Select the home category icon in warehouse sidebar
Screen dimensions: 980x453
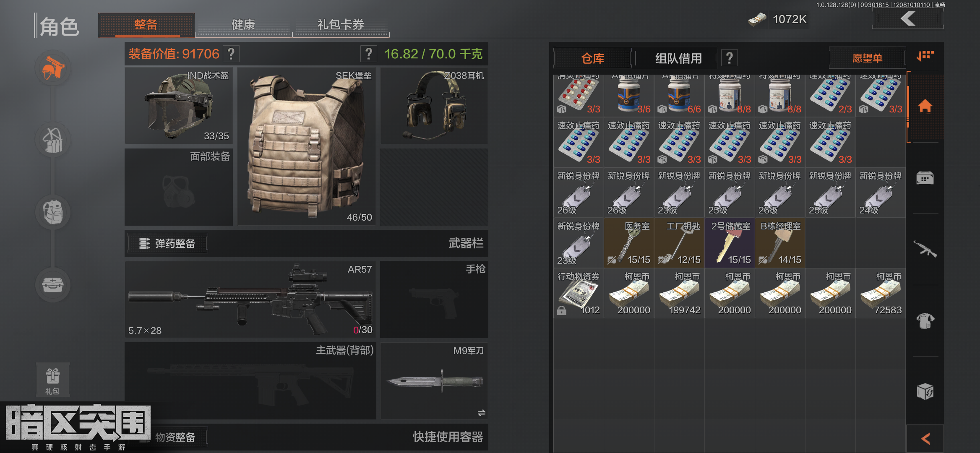pyautogui.click(x=925, y=107)
